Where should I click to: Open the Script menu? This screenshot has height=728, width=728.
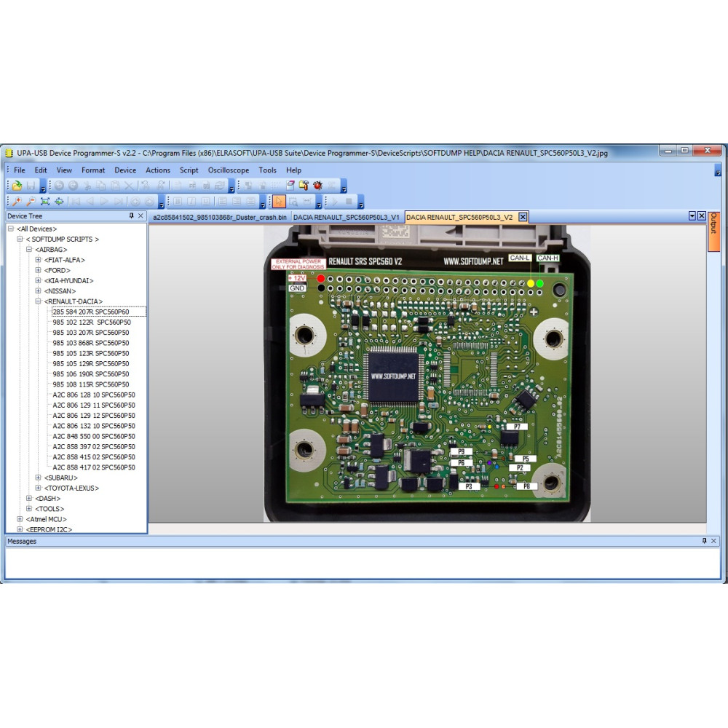(x=189, y=170)
